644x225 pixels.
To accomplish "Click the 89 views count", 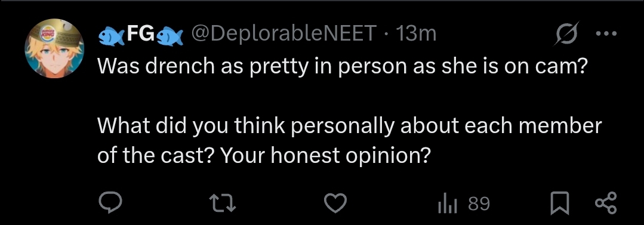I will [x=479, y=204].
